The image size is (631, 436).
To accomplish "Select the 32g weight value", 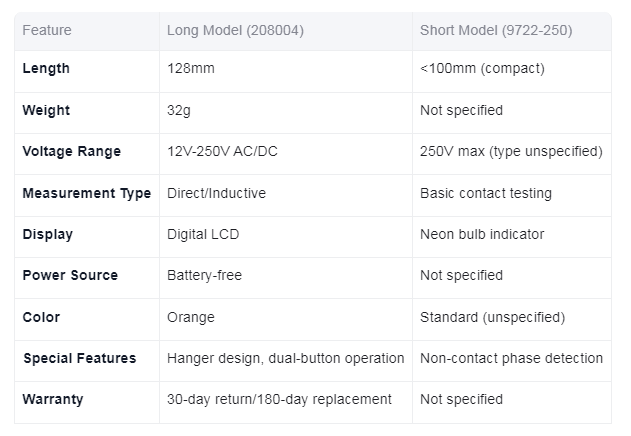I will [179, 110].
